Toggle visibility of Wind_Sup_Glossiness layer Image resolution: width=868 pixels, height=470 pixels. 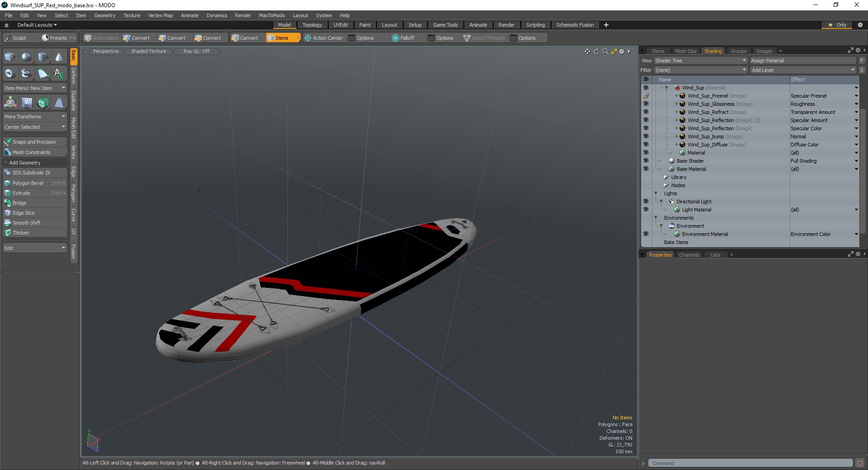pyautogui.click(x=646, y=104)
